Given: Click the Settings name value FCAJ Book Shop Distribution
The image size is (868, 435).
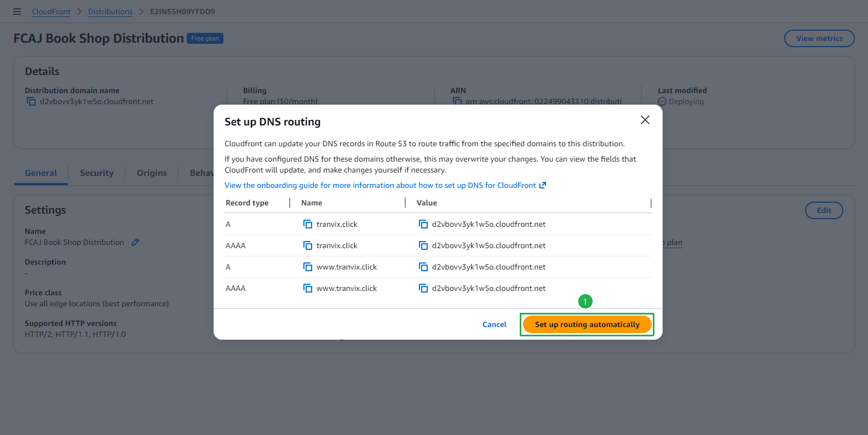Looking at the screenshot, I should point(74,242).
